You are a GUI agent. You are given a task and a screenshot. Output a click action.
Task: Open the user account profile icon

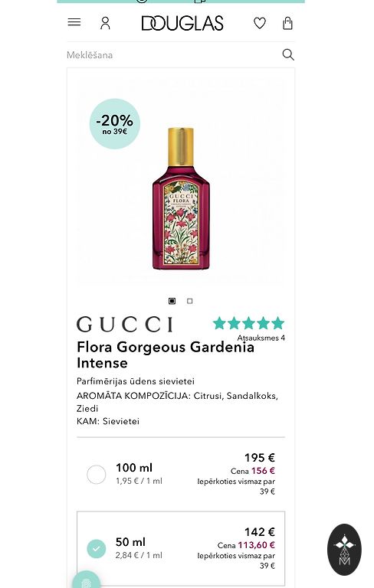(105, 23)
